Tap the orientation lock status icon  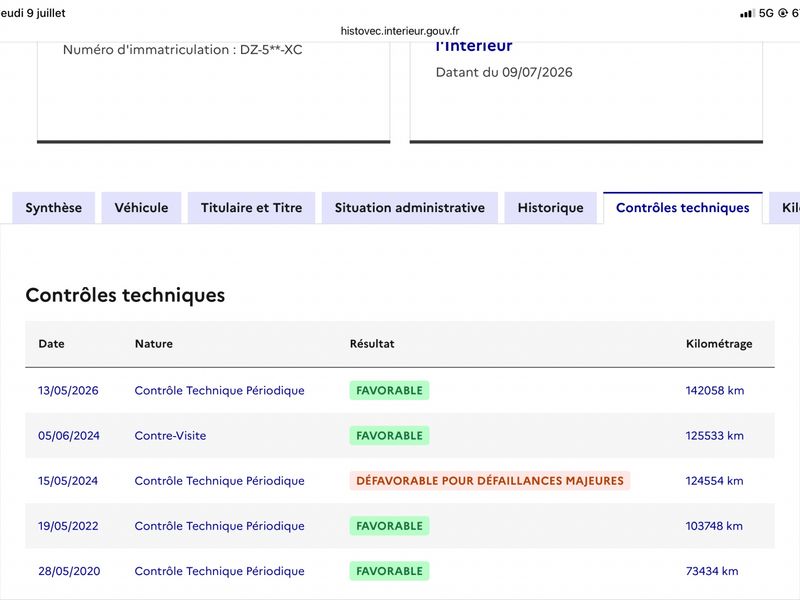[x=783, y=13]
